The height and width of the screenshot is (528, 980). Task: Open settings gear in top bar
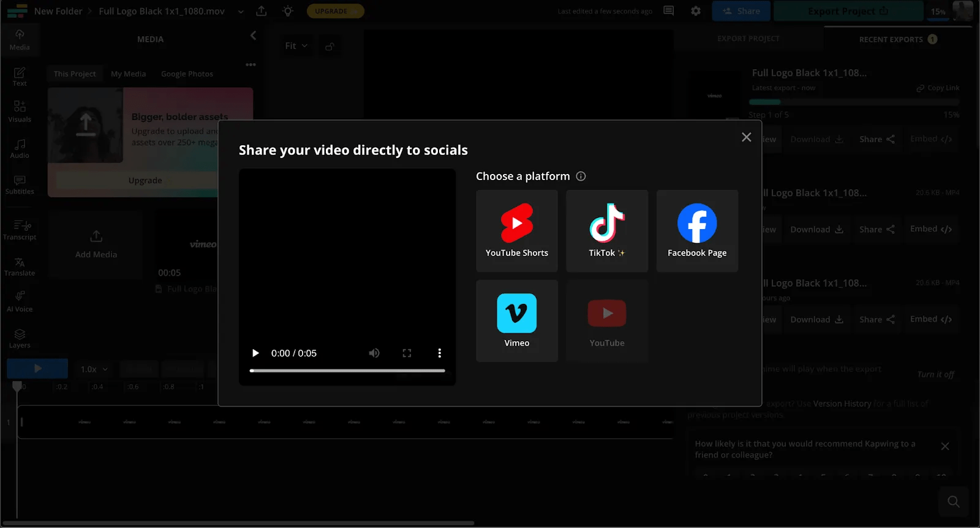[x=696, y=11]
